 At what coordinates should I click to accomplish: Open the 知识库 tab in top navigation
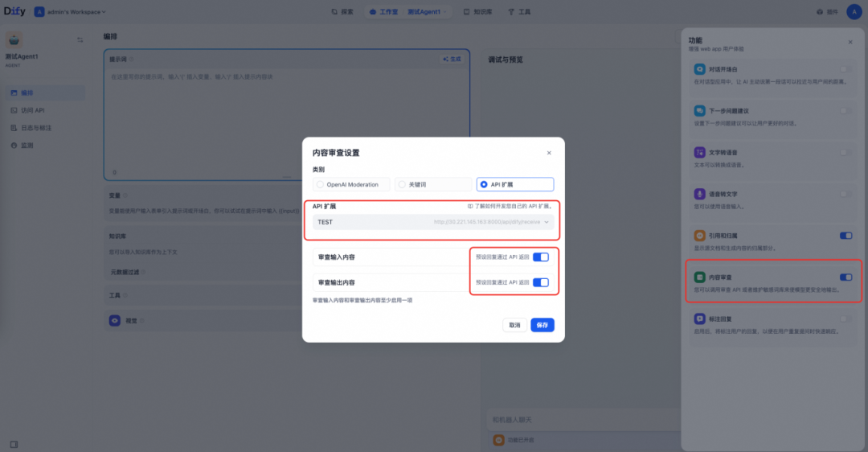477,11
